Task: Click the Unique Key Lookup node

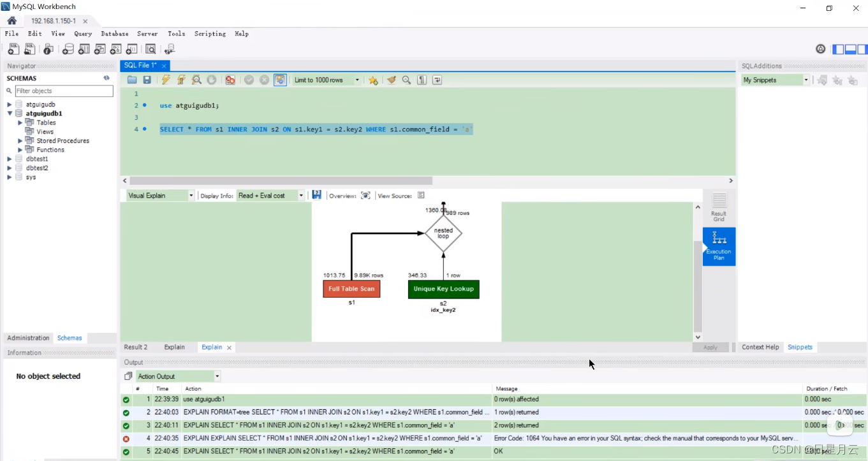Action: [444, 289]
